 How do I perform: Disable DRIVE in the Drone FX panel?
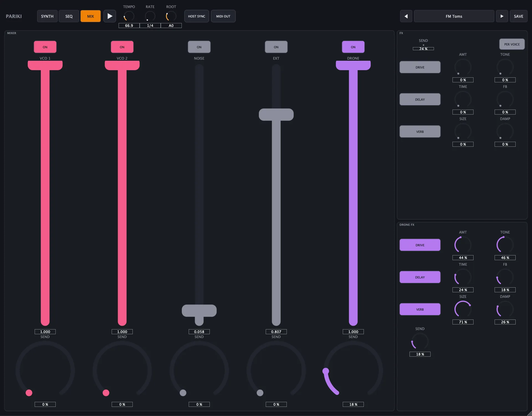420,245
